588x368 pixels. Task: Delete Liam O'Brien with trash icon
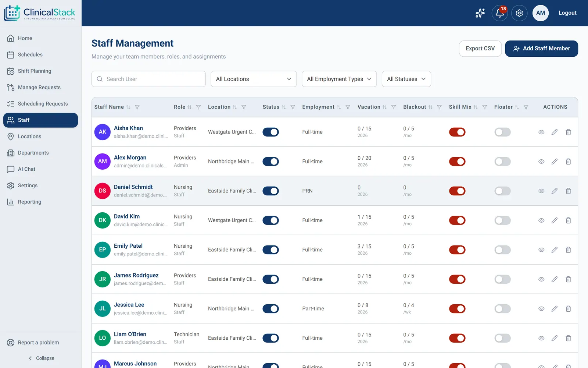point(568,338)
